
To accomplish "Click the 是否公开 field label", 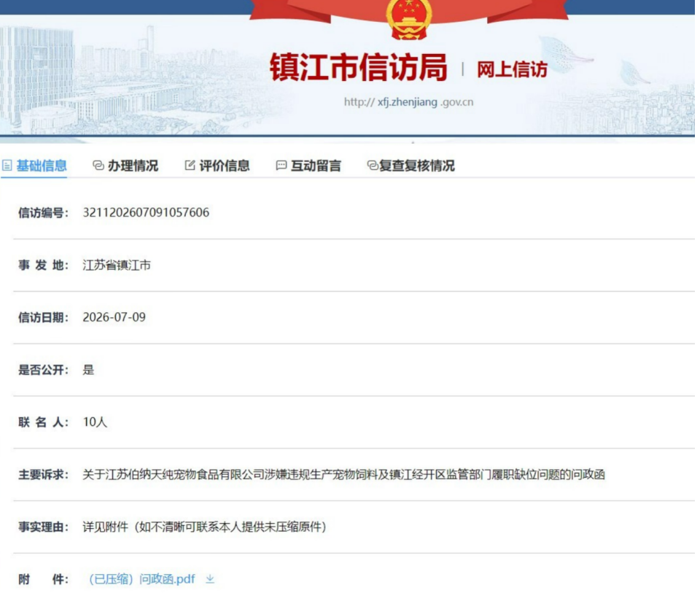I will pyautogui.click(x=43, y=370).
